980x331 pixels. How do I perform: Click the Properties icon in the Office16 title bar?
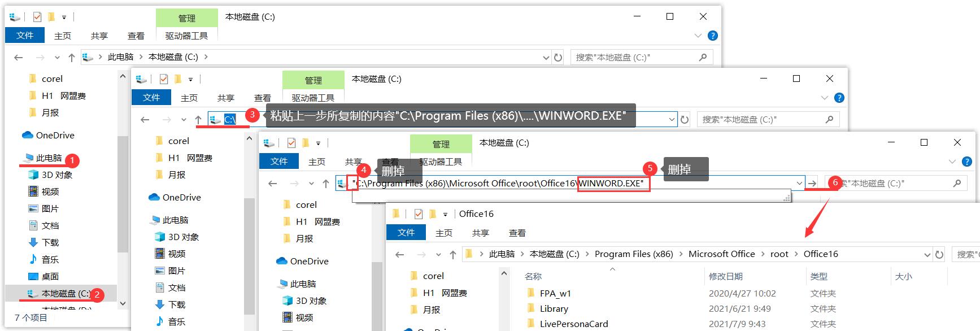pos(419,214)
